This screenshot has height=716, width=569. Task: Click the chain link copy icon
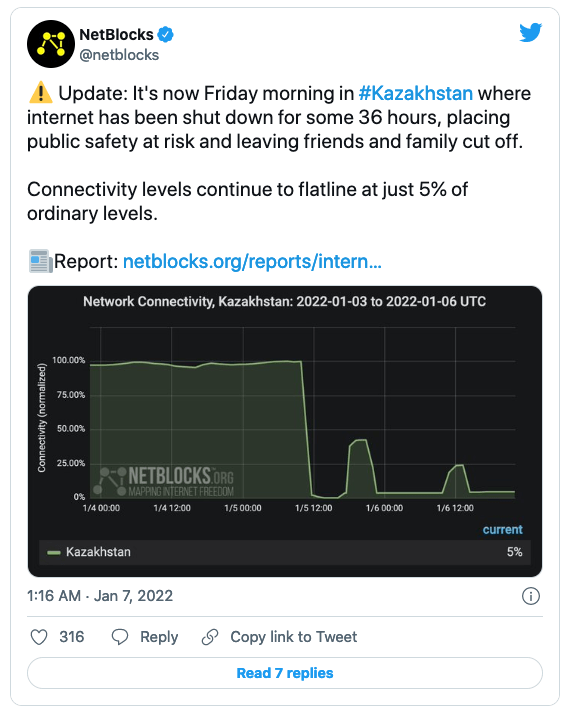click(x=210, y=637)
